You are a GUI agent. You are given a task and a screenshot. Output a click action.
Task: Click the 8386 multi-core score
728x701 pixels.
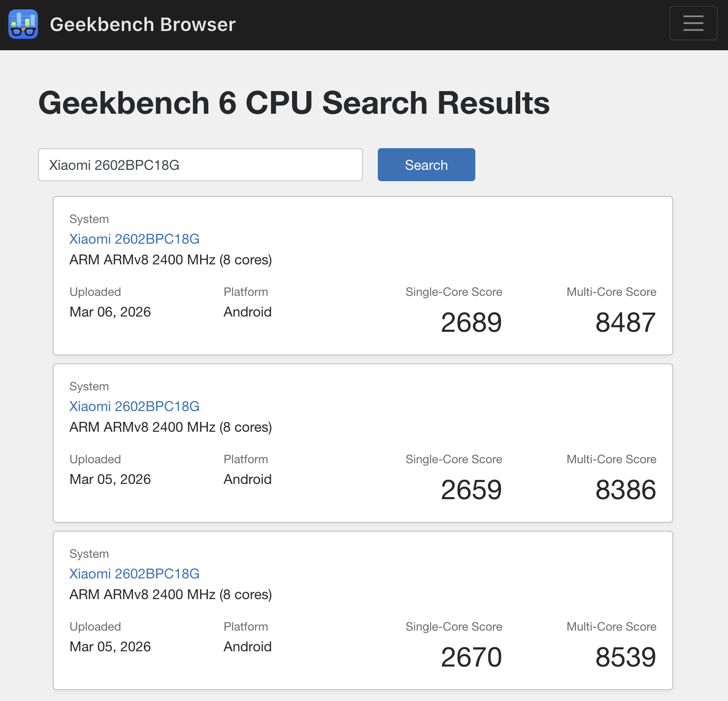pos(625,490)
